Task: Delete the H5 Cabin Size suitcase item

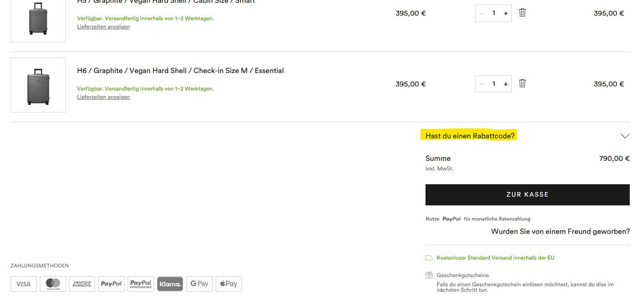Action: click(522, 13)
